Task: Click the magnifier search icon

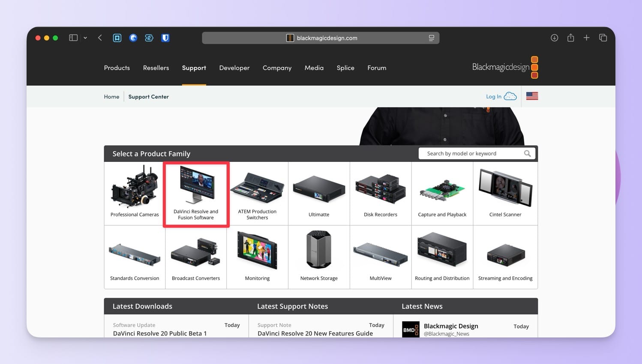Action: [527, 153]
